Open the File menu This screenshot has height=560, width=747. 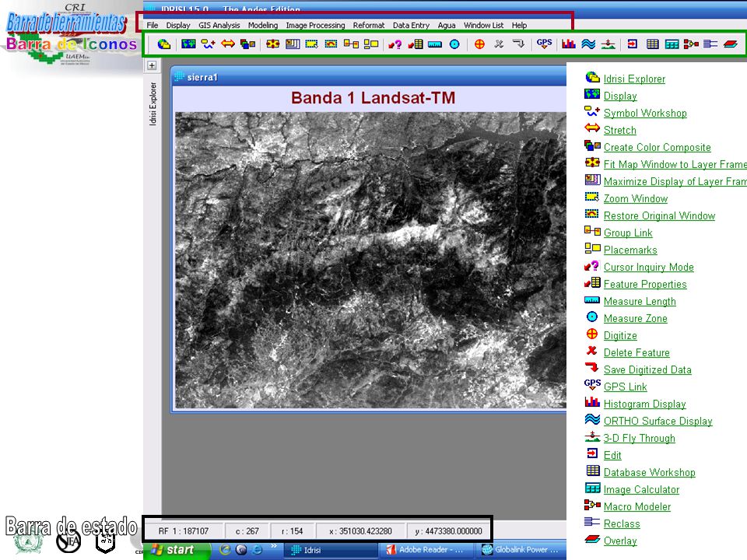pos(153,25)
